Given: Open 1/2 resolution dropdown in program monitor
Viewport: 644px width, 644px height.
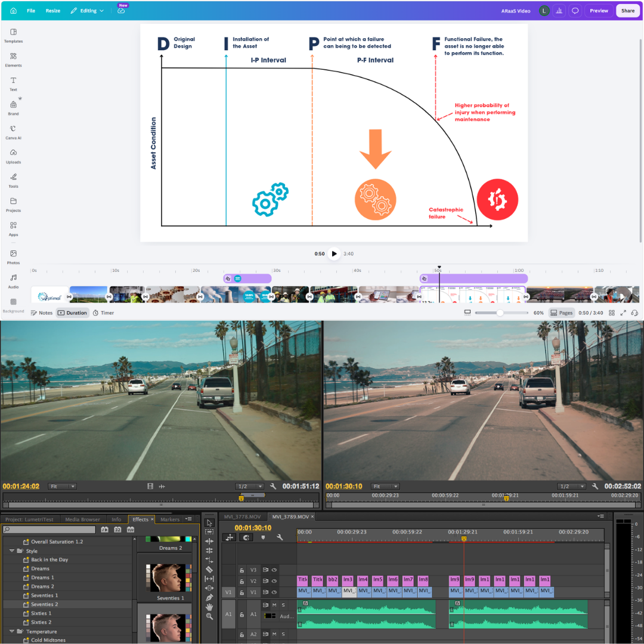Looking at the screenshot, I should click(x=571, y=487).
